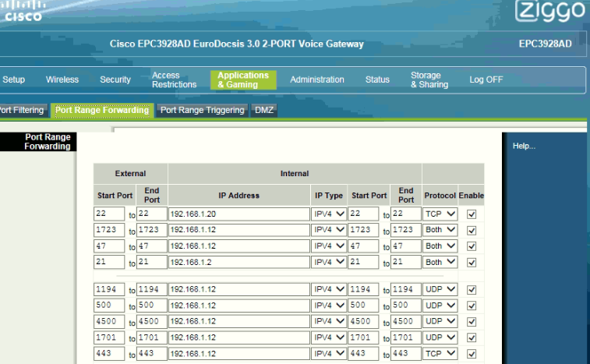Screen dimensions: 590x364
Task: Open the Administration tab
Action: [x=317, y=80]
